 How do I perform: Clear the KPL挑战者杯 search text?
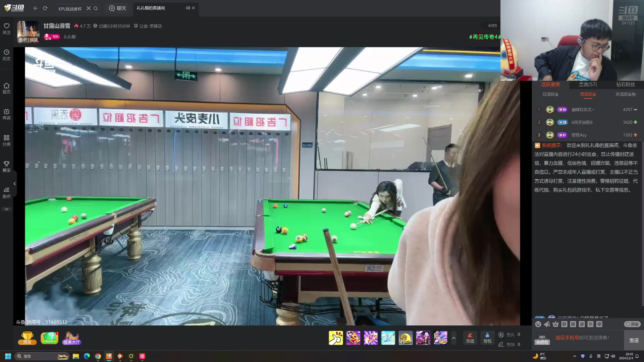pos(89,8)
